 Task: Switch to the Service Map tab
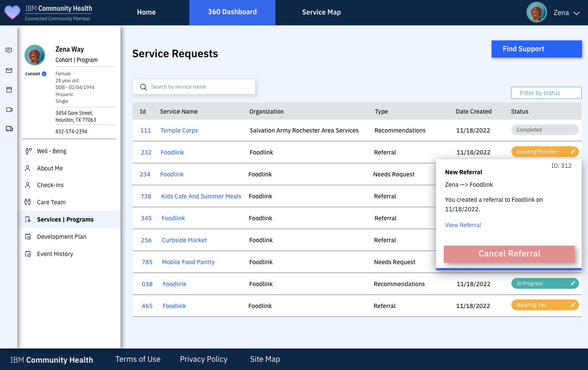click(x=322, y=12)
